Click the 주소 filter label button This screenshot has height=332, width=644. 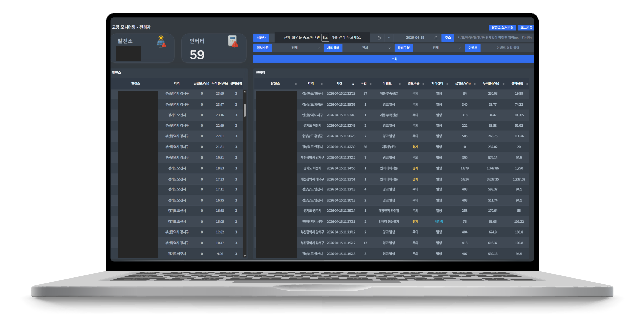click(448, 38)
